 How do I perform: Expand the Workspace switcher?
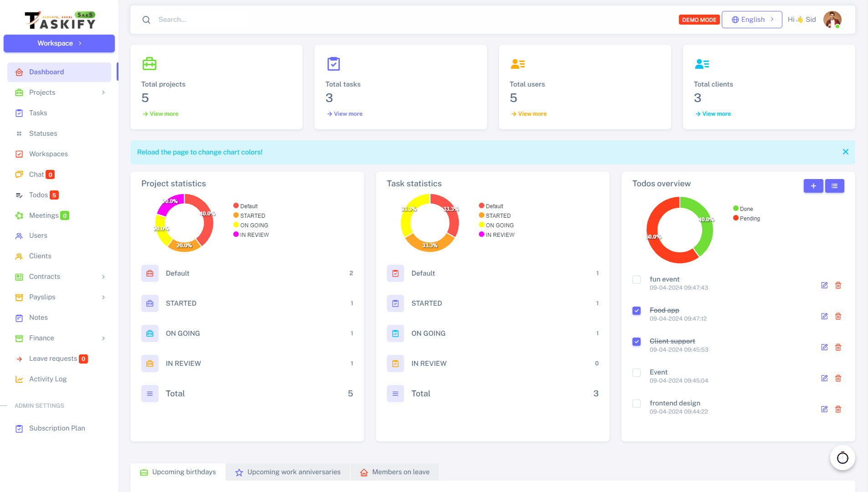59,43
